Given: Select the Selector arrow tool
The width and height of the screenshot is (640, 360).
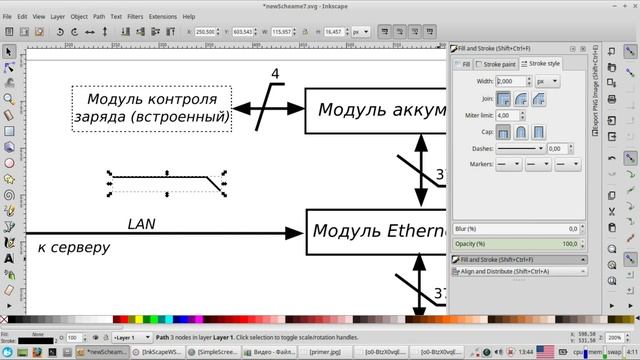Looking at the screenshot, I should click(x=9, y=52).
